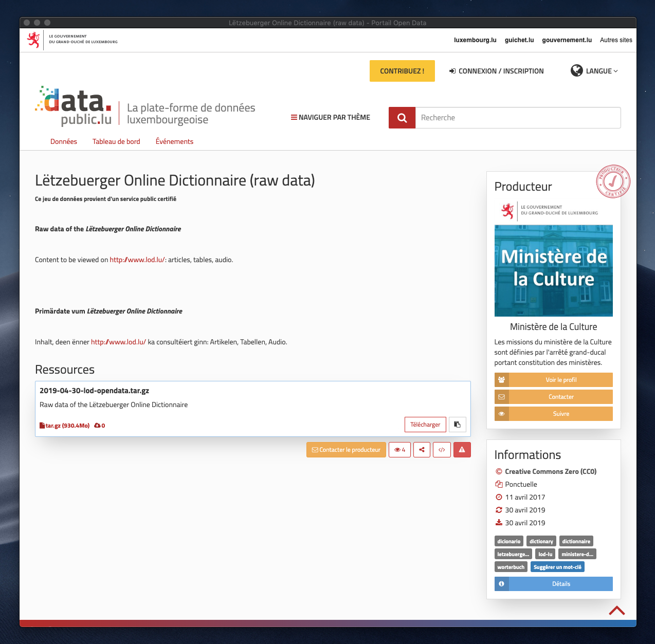Select the lod-lu tag

[x=545, y=554]
